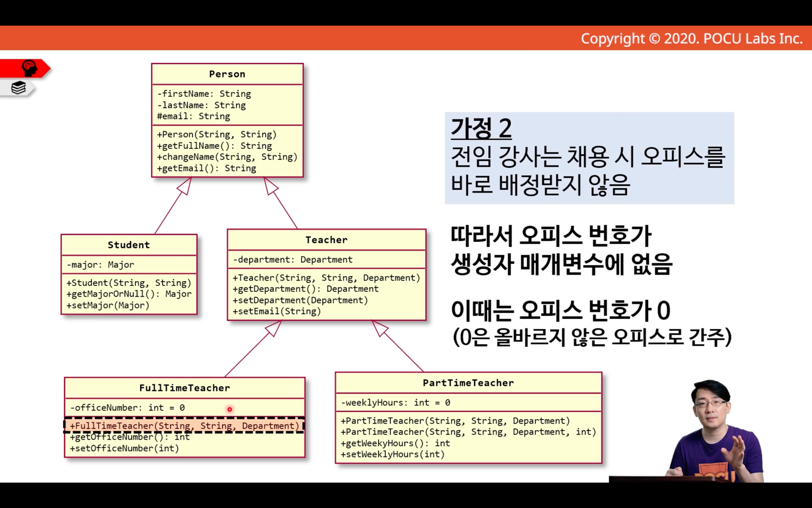The image size is (812, 508).
Task: Click '+setWeeklyHours(int)' method
Action: [393, 454]
